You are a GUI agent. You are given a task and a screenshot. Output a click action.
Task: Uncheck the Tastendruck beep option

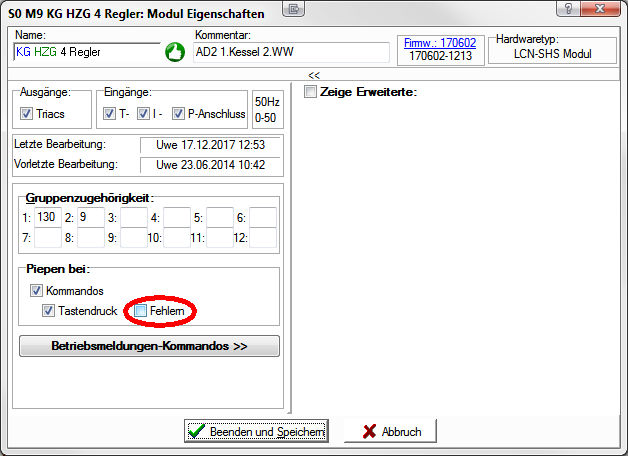[x=49, y=311]
